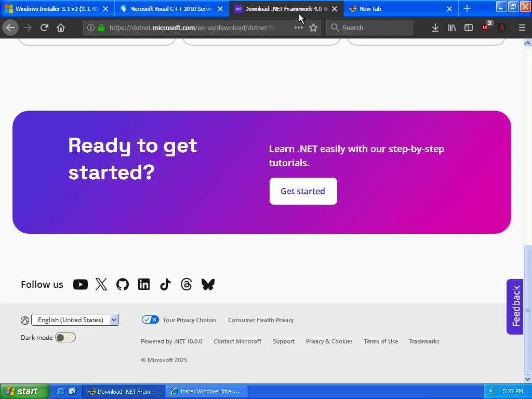The height and width of the screenshot is (399, 532).
Task: Click the Your Privacy Choices toggle icon
Action: coord(150,320)
